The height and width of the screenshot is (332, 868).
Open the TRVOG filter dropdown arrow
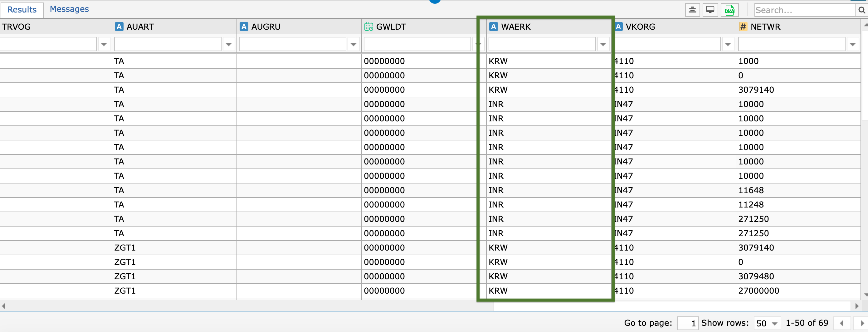(x=104, y=44)
